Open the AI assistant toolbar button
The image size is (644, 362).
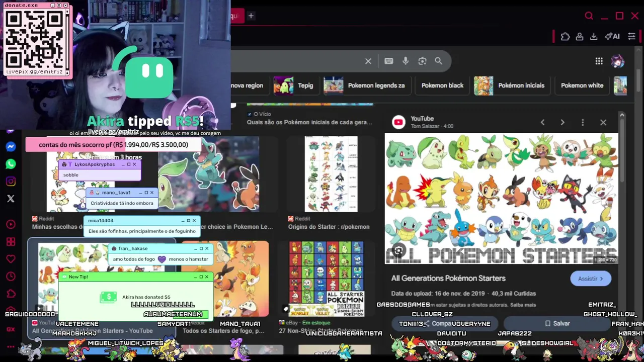(x=612, y=36)
